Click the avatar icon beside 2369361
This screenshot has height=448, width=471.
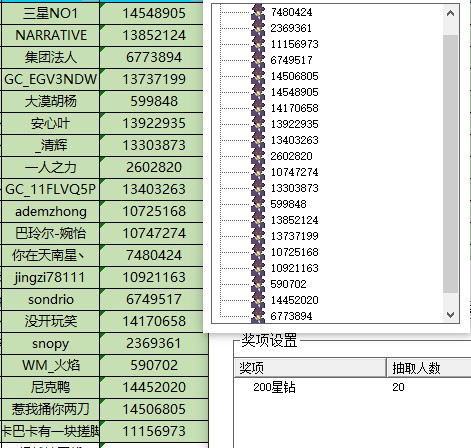coord(258,28)
